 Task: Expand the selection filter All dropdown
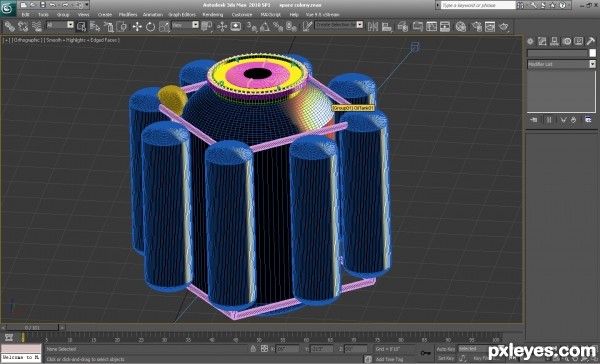coord(70,25)
